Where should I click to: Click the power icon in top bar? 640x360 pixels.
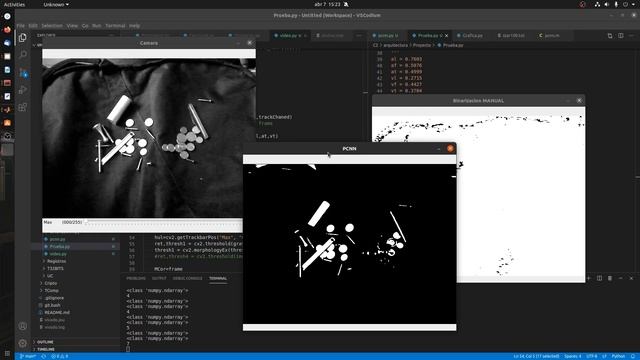pos(625,4)
